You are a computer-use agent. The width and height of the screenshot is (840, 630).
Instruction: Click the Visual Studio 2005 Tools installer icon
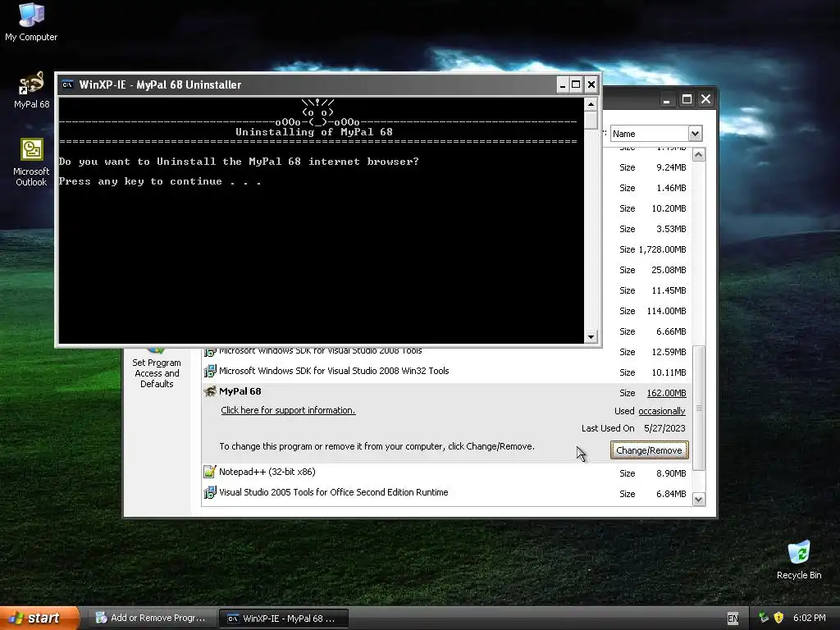click(x=210, y=492)
